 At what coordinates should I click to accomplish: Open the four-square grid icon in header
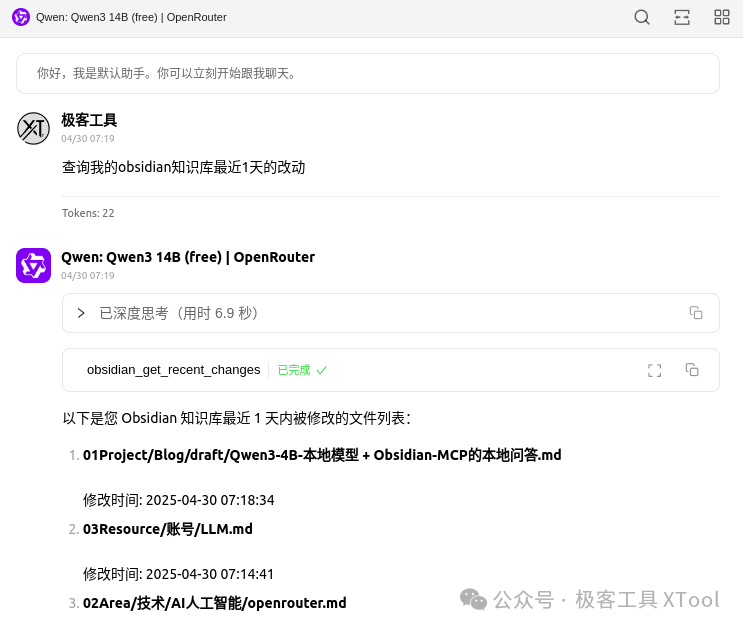(x=722, y=18)
